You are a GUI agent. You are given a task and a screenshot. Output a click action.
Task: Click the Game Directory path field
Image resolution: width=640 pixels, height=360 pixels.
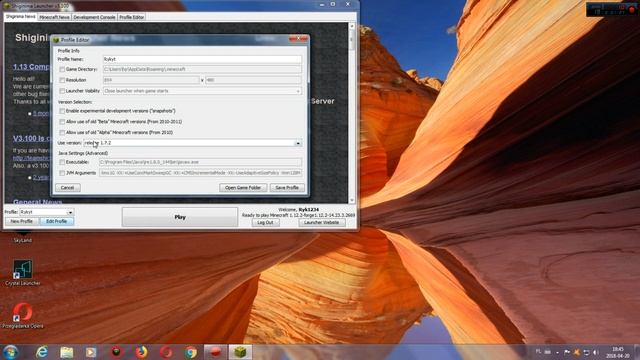pyautogui.click(x=202, y=69)
